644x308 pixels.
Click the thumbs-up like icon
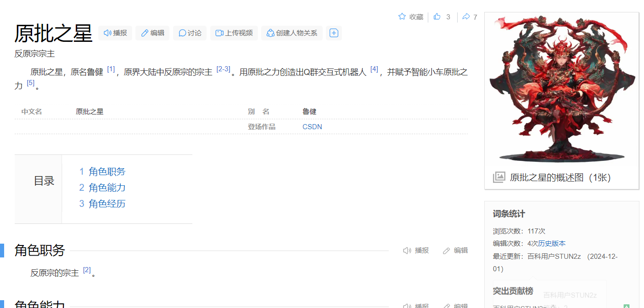point(437,17)
